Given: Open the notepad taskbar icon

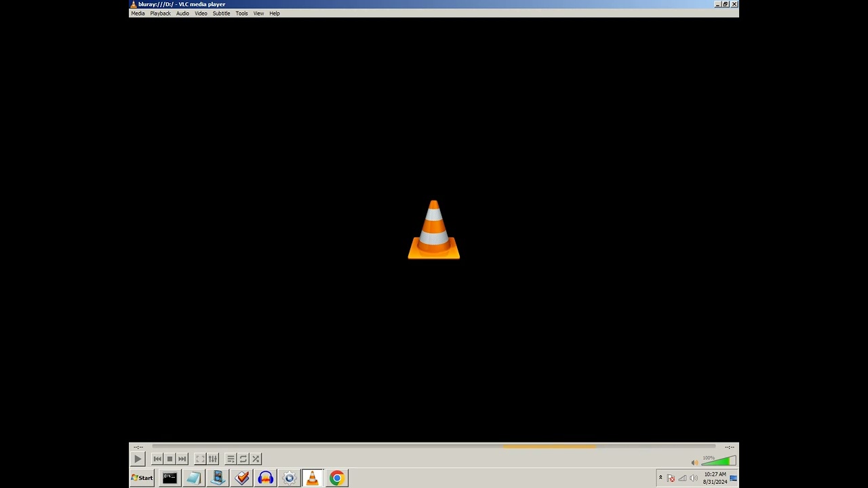Looking at the screenshot, I should tap(193, 478).
